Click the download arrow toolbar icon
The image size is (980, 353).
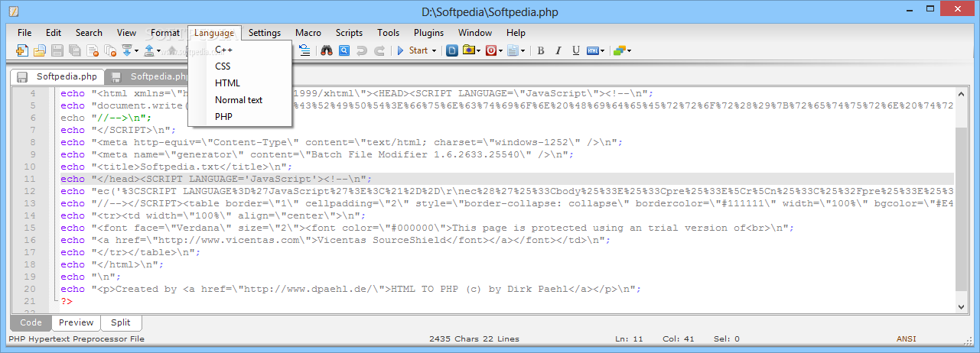coord(127,50)
